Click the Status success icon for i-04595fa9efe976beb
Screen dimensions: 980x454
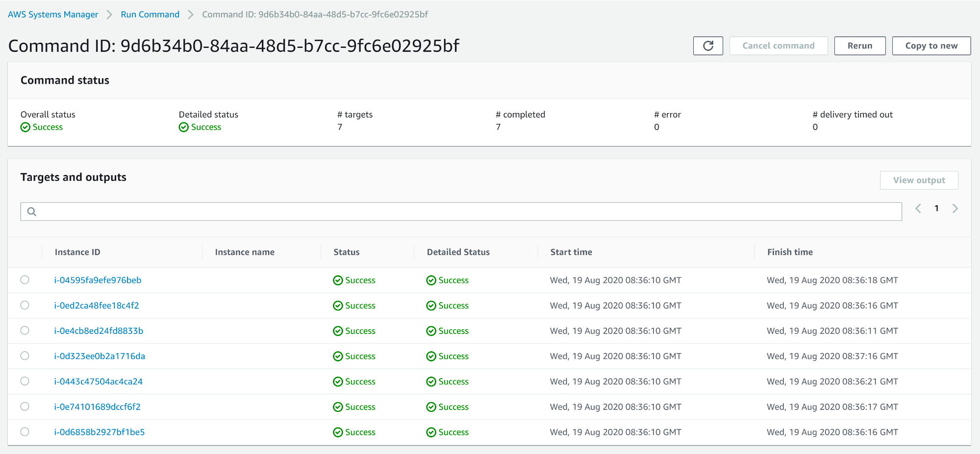[338, 280]
